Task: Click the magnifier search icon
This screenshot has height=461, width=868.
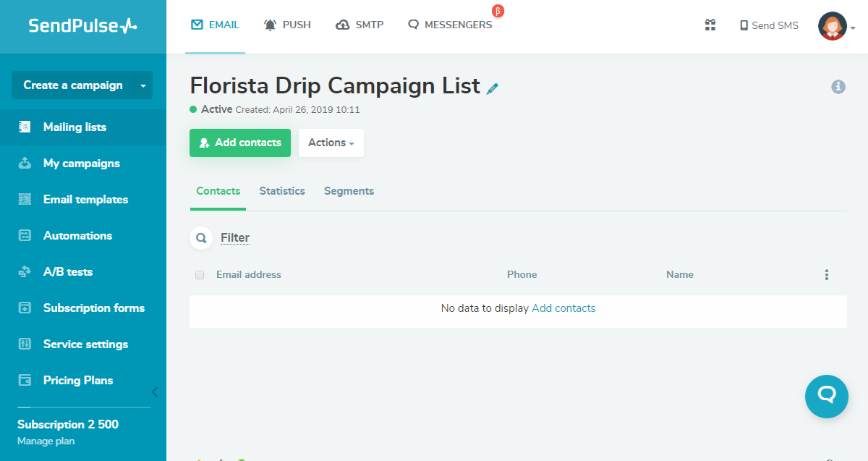Action: [x=201, y=237]
